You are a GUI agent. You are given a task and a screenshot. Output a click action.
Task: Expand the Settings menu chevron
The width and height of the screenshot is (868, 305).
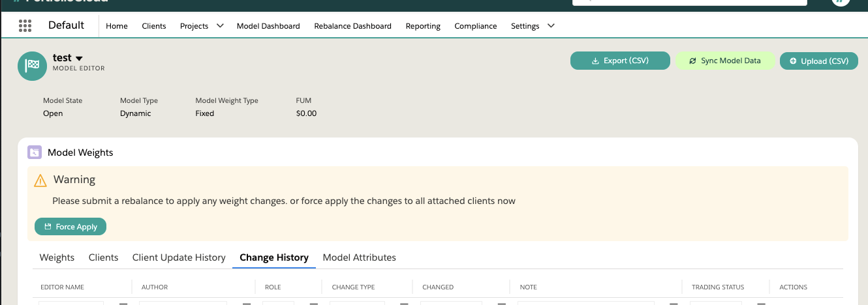551,26
